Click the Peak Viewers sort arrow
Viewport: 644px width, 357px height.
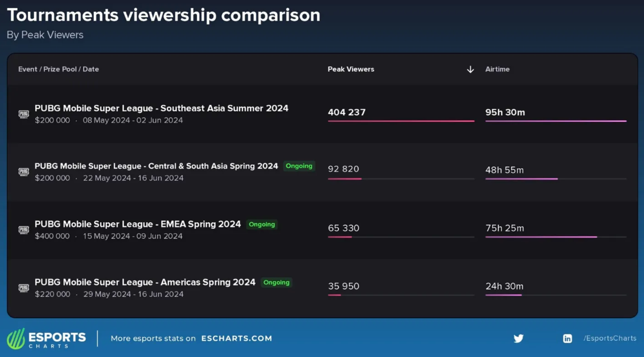470,69
